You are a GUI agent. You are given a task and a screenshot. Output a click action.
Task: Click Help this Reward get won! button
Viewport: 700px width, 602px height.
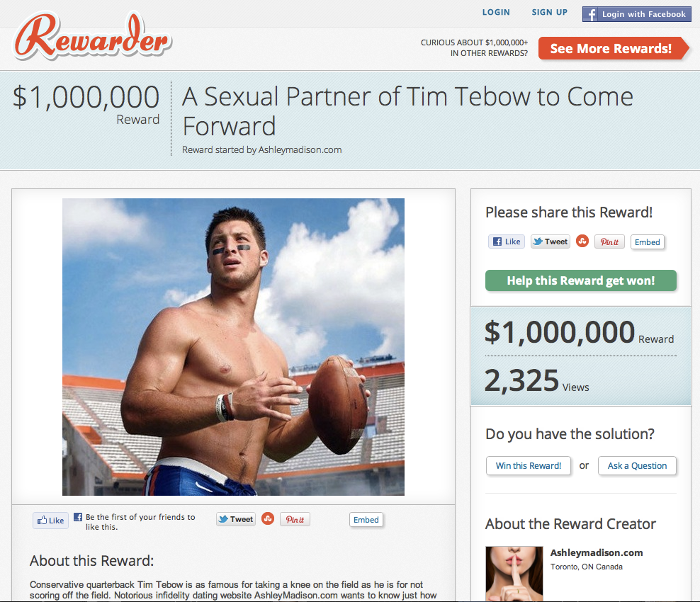pyautogui.click(x=581, y=280)
